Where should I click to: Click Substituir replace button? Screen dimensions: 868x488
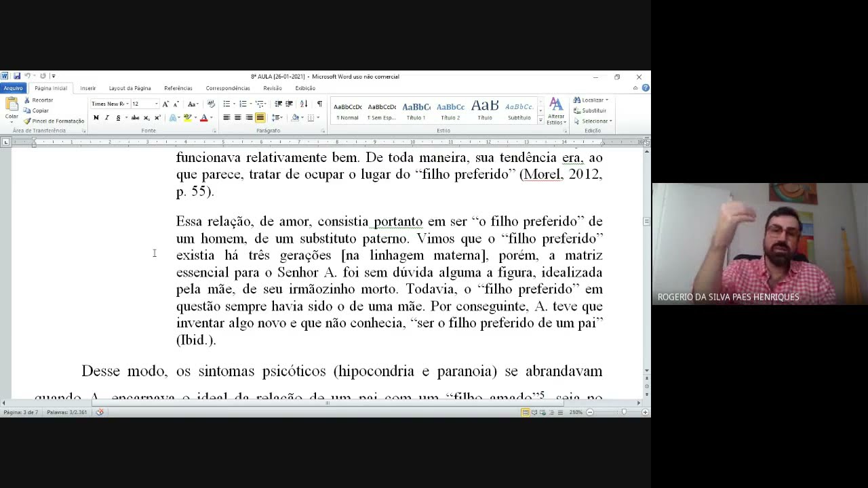pyautogui.click(x=590, y=110)
